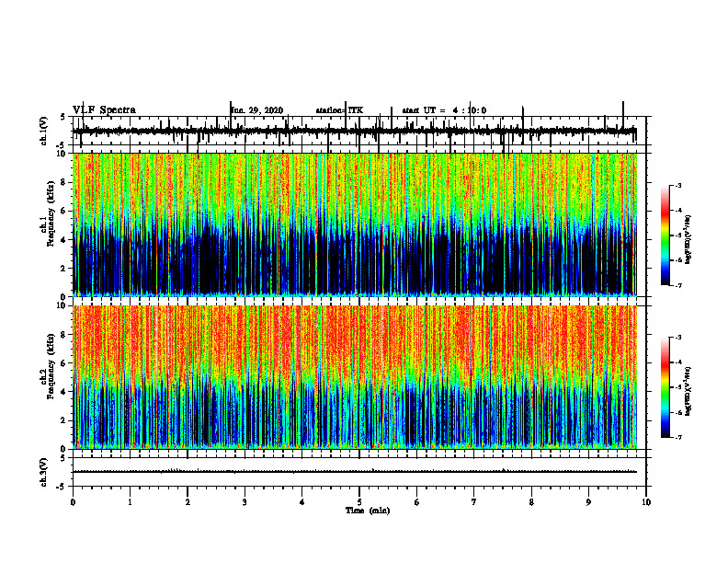
Task: Click the "-7" value on ch.1 colorbar
Action: (x=678, y=285)
